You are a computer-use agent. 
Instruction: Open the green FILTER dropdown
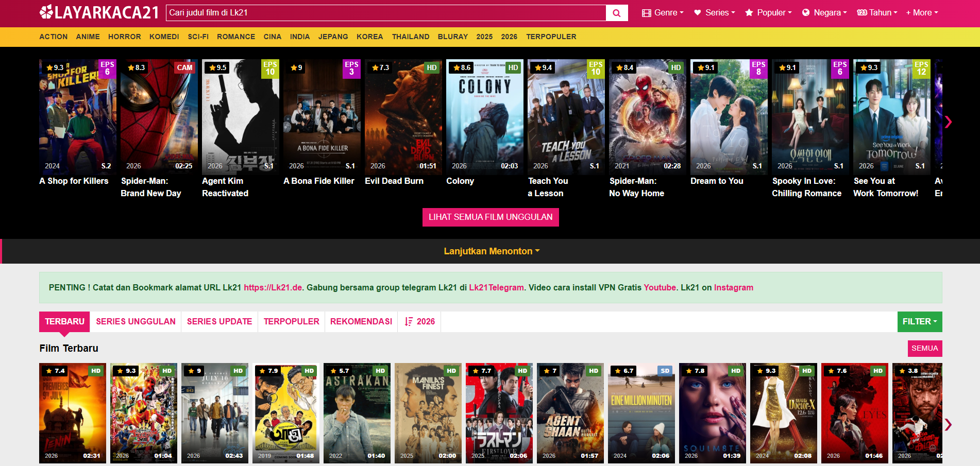(x=920, y=322)
